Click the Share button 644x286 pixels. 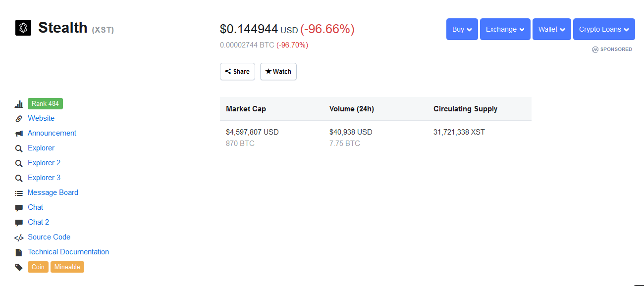pyautogui.click(x=237, y=71)
